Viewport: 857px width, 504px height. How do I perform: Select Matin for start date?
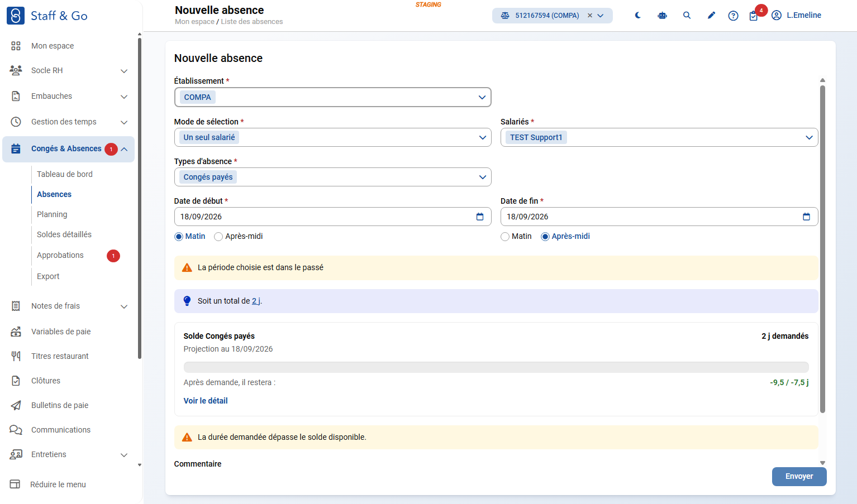coord(179,237)
